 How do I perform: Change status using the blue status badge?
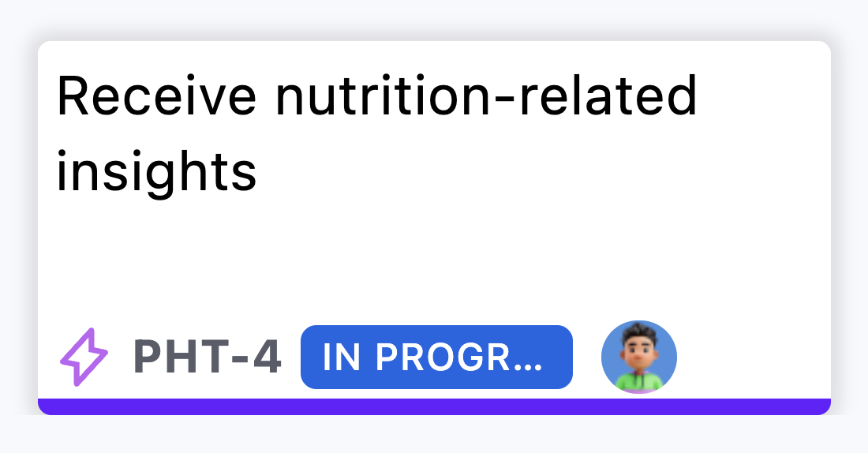click(436, 358)
